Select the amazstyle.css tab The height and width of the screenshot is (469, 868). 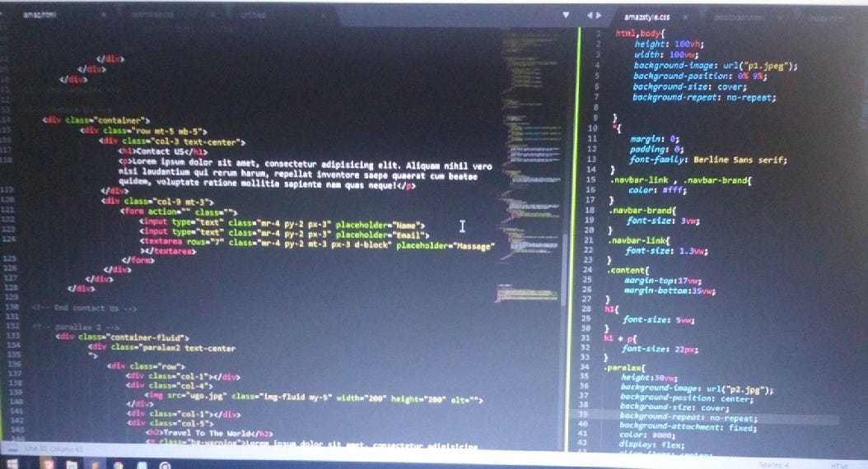(647, 17)
